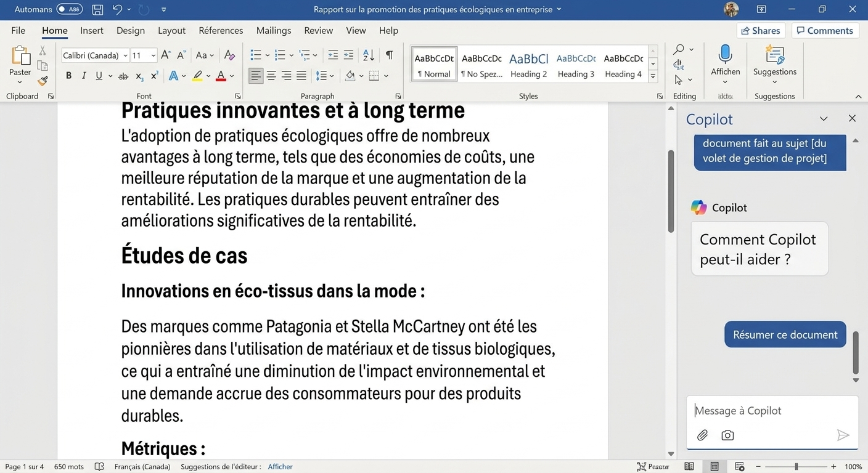Image resolution: width=868 pixels, height=473 pixels.
Task: Click the Copy icon in Clipboard group
Action: coord(43,65)
